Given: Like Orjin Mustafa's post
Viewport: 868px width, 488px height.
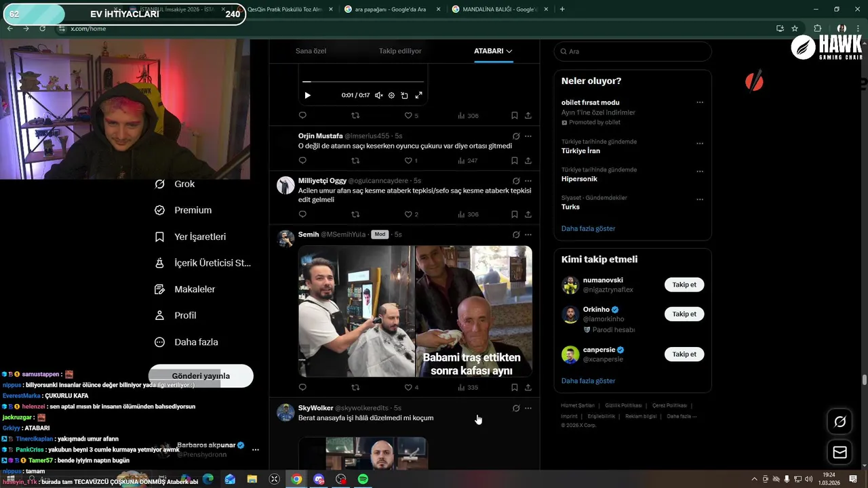Looking at the screenshot, I should tap(411, 161).
